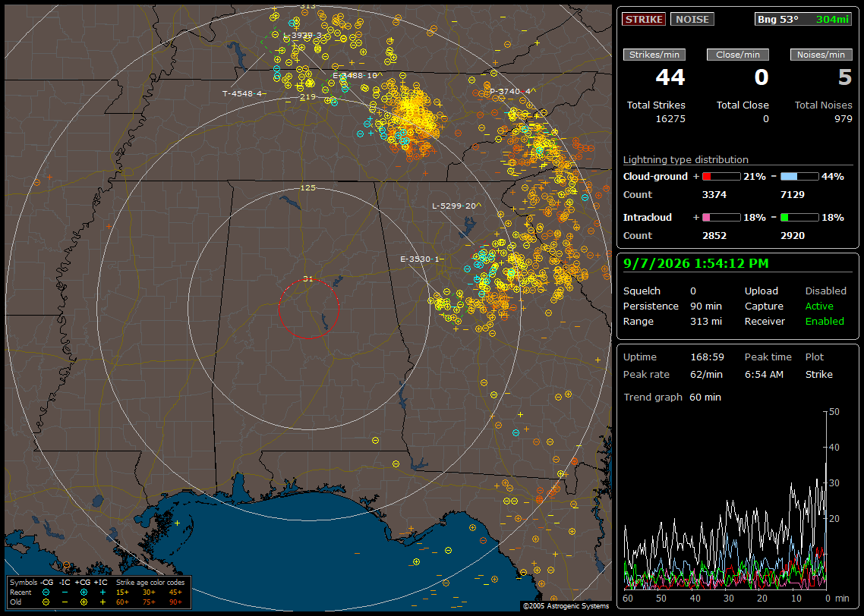
Task: Switch to the NOISE mode button
Action: tap(692, 19)
